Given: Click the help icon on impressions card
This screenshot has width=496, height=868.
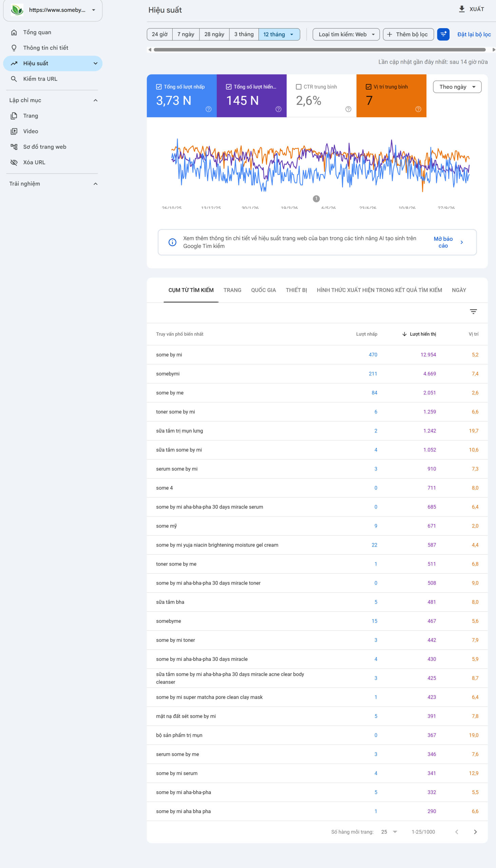Looking at the screenshot, I should point(278,109).
